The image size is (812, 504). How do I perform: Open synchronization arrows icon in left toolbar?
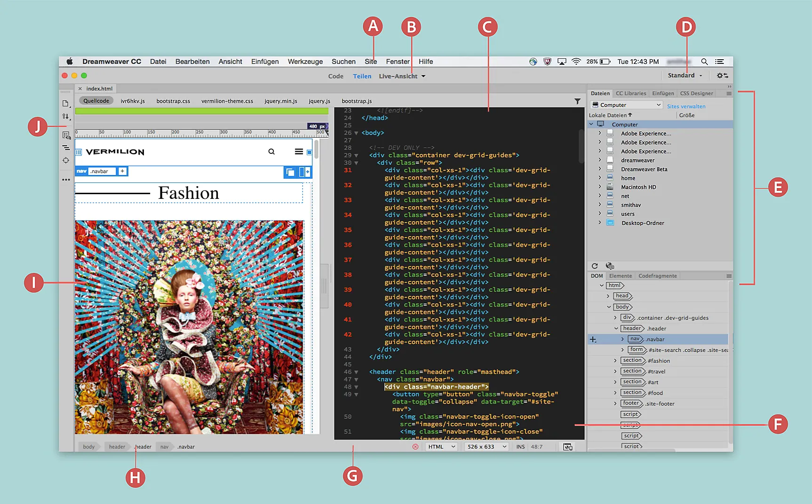tap(66, 117)
